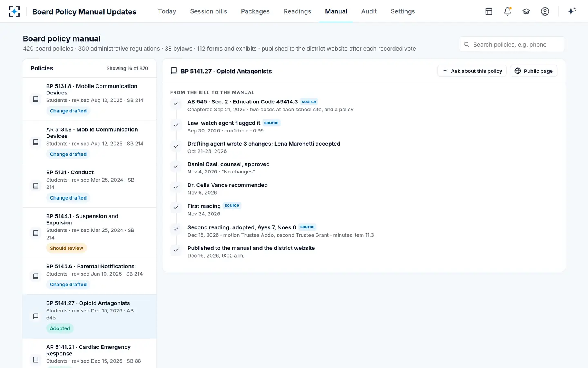This screenshot has width=588, height=368.
Task: Click Should review badge on BP 5144.1
Action: (x=67, y=248)
